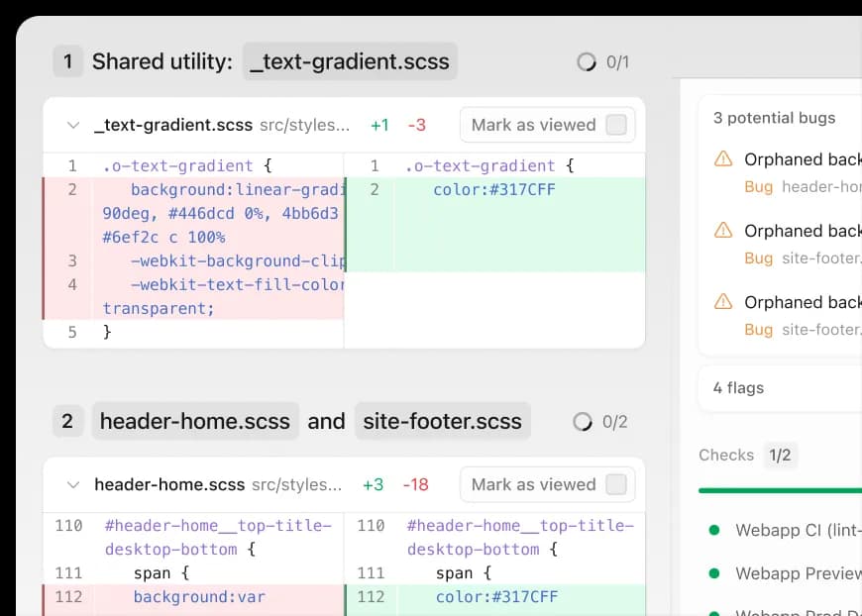Click the 0/1 progress circle icon

point(586,62)
